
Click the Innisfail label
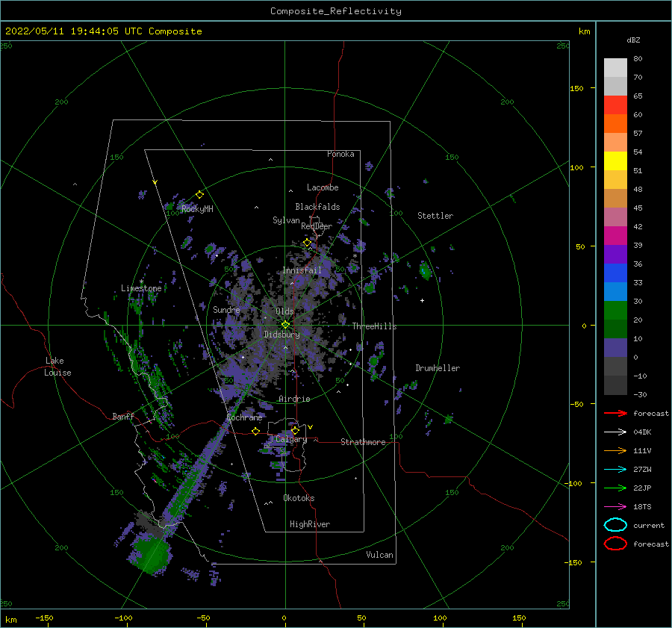click(302, 270)
